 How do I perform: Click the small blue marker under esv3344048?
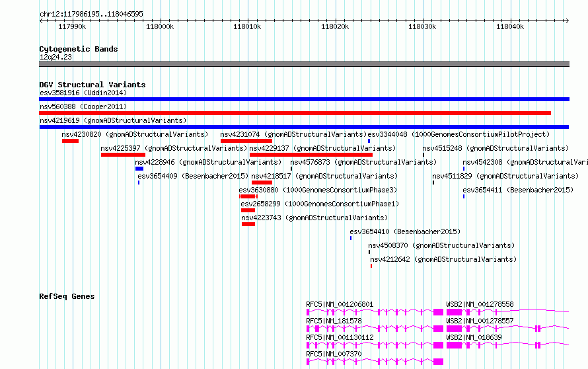(x=369, y=141)
